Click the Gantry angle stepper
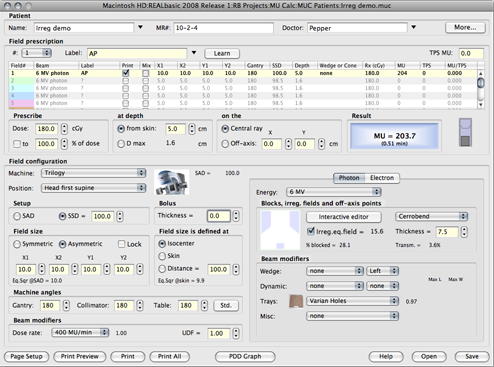This screenshot has height=367, width=494. tap(66, 305)
